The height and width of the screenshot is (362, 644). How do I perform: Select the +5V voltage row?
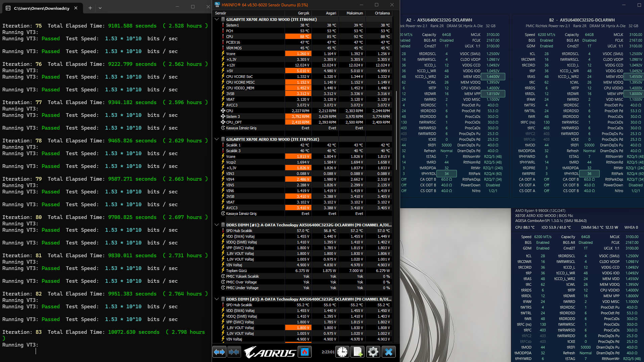[303, 71]
